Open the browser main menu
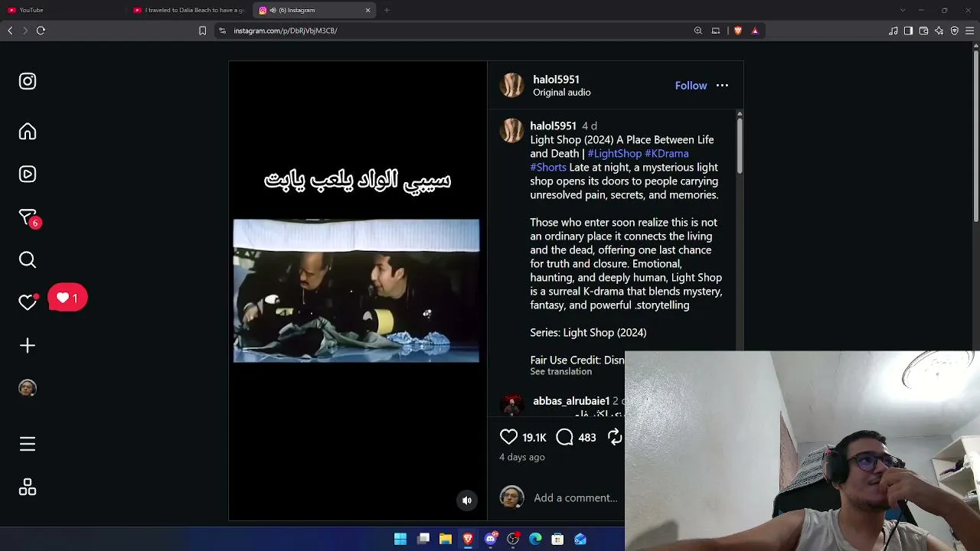The height and width of the screenshot is (551, 980). pyautogui.click(x=969, y=31)
